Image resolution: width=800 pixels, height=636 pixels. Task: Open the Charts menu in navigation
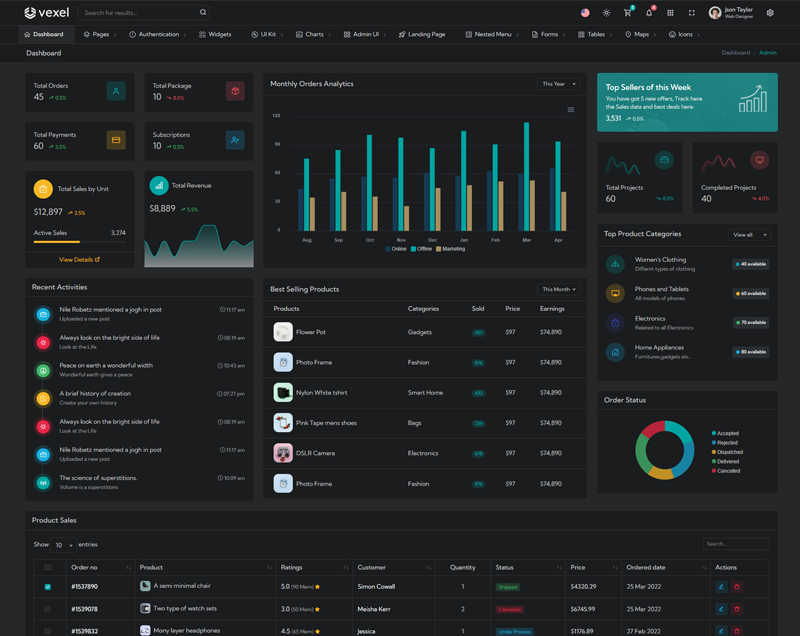tap(314, 34)
